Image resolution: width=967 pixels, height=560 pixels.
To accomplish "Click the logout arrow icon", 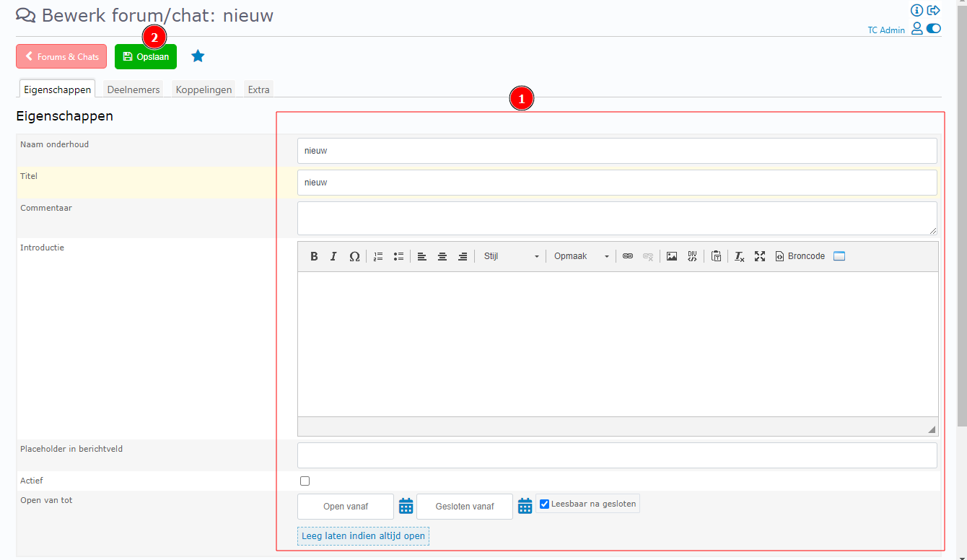I will tap(934, 10).
